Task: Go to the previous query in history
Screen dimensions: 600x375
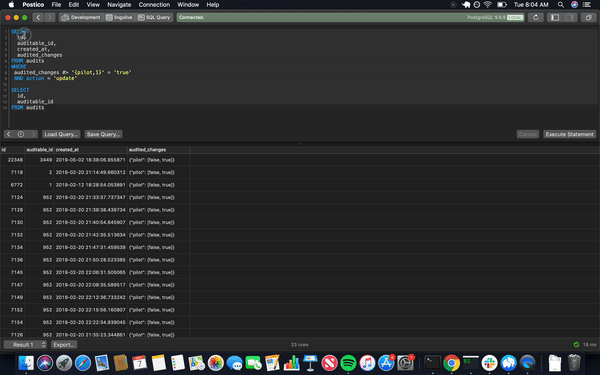Action: point(9,134)
